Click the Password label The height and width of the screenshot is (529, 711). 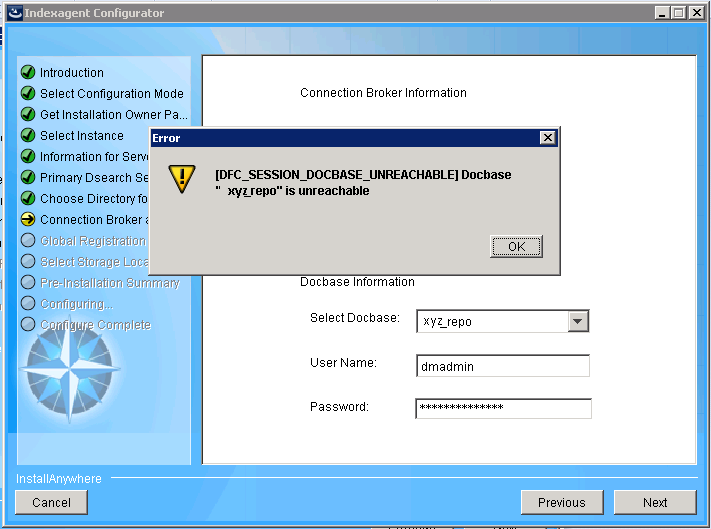339,407
